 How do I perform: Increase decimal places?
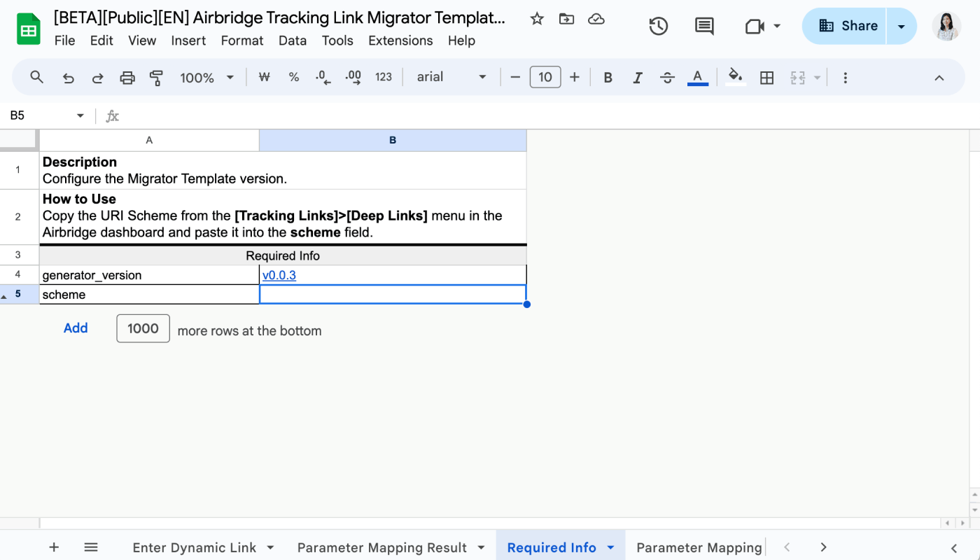pos(353,77)
